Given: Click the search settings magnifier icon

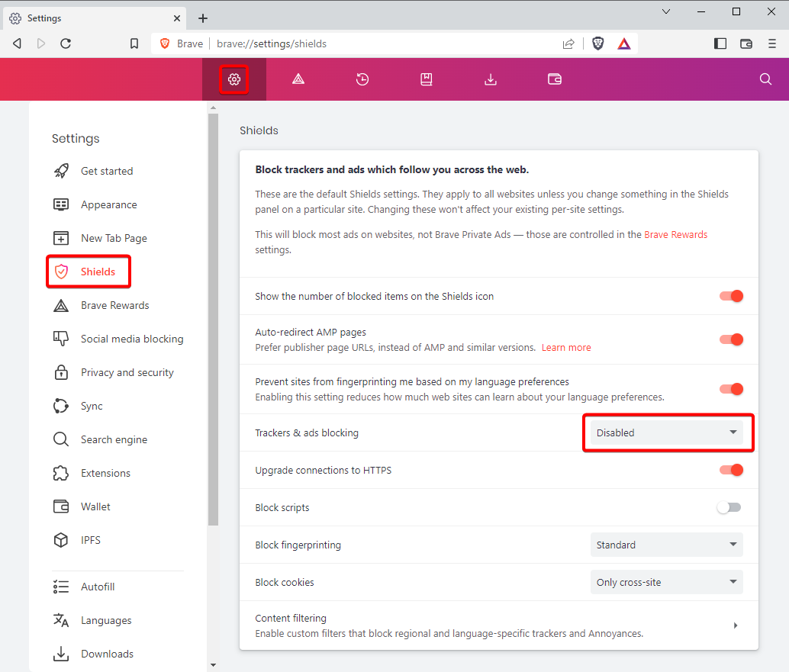Looking at the screenshot, I should point(765,79).
